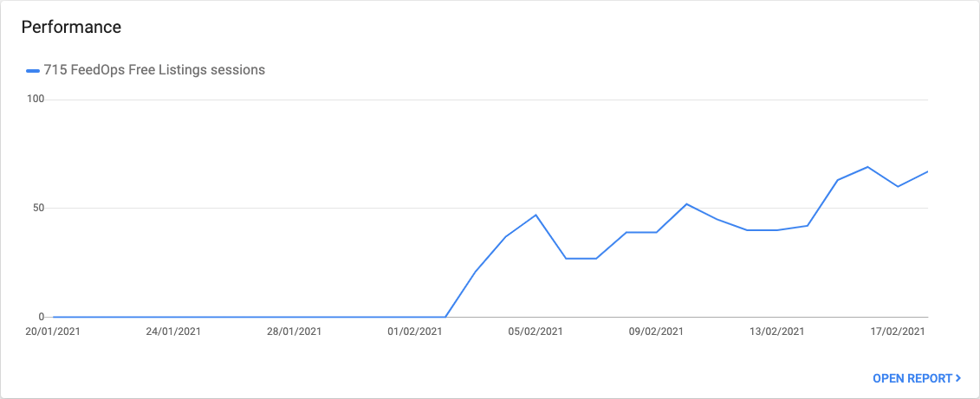
Task: Click the 24/01/2021 date axis label
Action: pos(173,331)
